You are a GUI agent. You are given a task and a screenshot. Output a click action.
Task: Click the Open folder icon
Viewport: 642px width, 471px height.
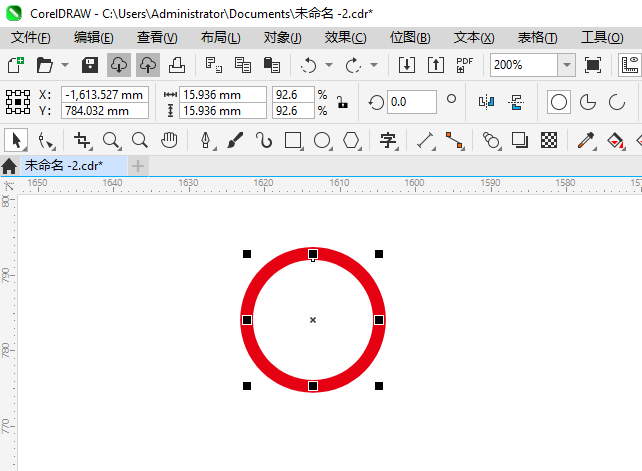tap(44, 65)
